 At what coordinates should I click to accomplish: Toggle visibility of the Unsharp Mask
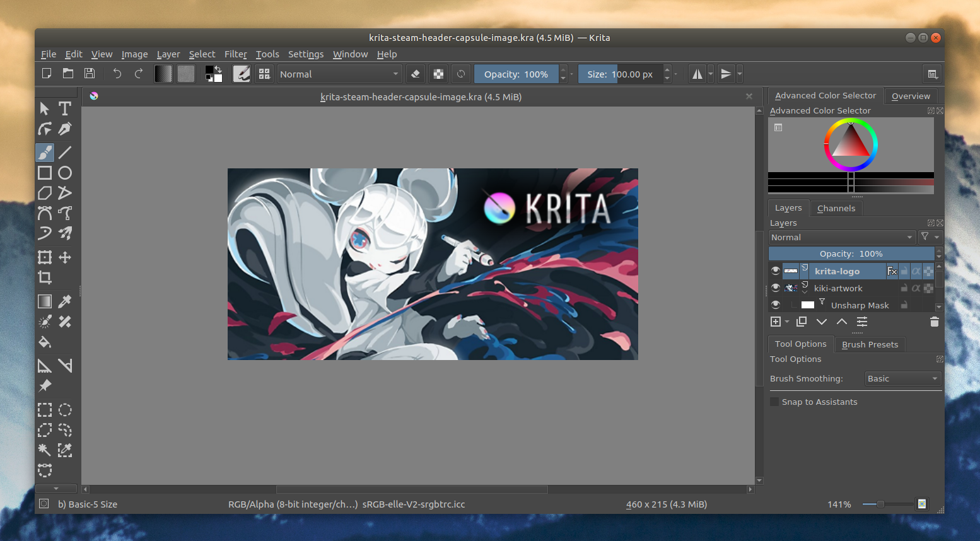coord(775,305)
